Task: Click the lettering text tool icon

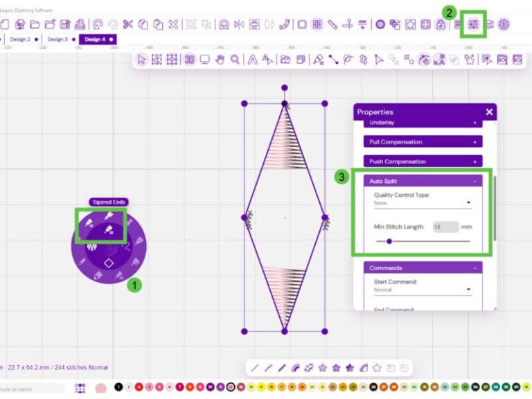Action: pos(253,60)
